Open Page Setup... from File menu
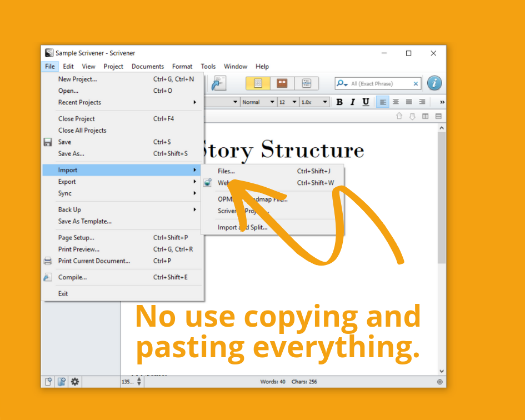 123,238
